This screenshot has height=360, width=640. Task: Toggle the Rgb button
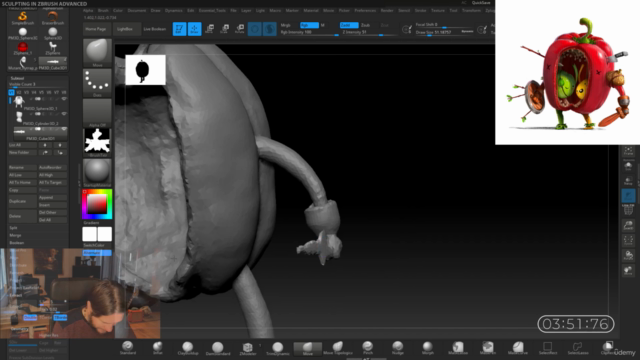[x=309, y=25]
